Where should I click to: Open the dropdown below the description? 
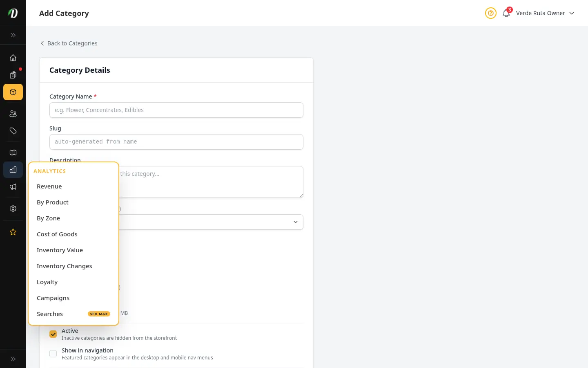tap(211, 222)
